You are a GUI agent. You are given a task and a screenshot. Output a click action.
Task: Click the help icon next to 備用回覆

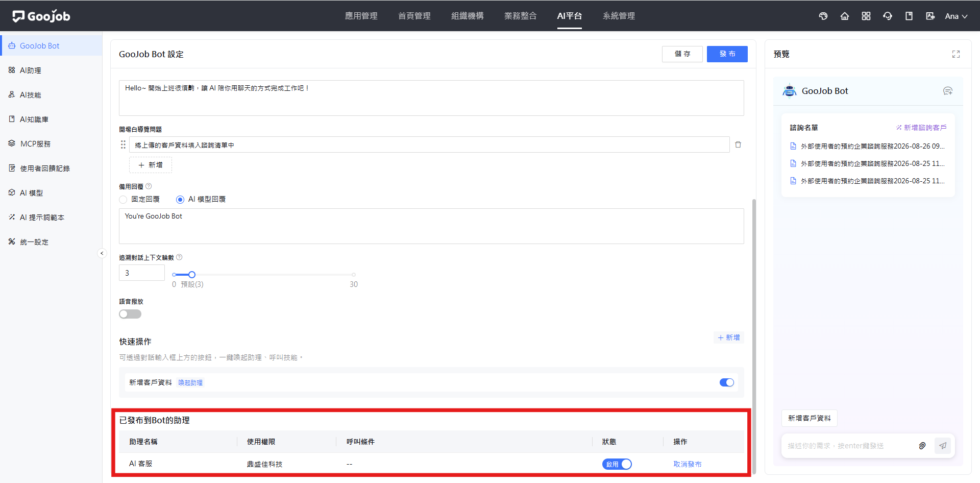coord(149,186)
